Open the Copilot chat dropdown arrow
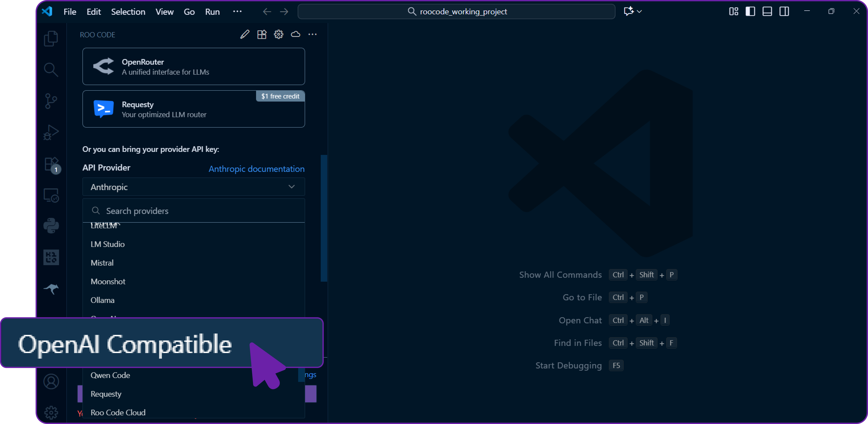This screenshot has height=424, width=868. point(639,12)
